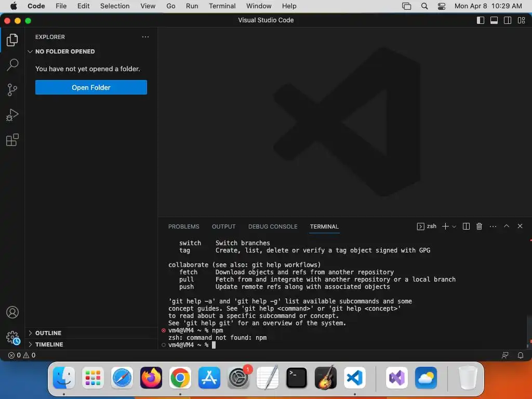Open the Run and Debug view
The image size is (532, 399).
click(x=12, y=115)
